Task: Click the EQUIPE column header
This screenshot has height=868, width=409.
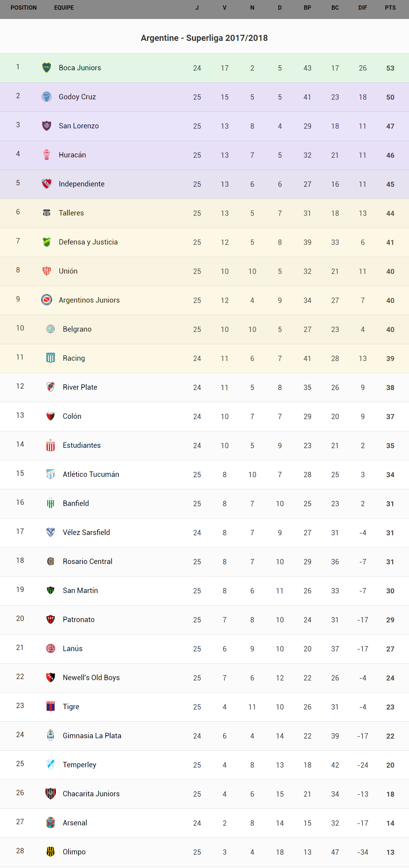Action: (64, 8)
